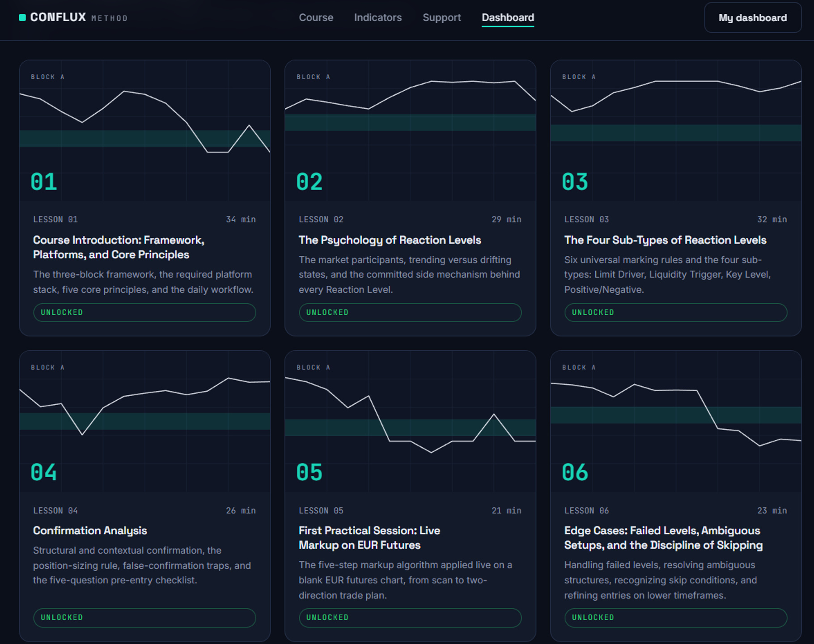Click the UNLOCKED badge under Lesson 05
The image size is (814, 644).
(x=410, y=618)
